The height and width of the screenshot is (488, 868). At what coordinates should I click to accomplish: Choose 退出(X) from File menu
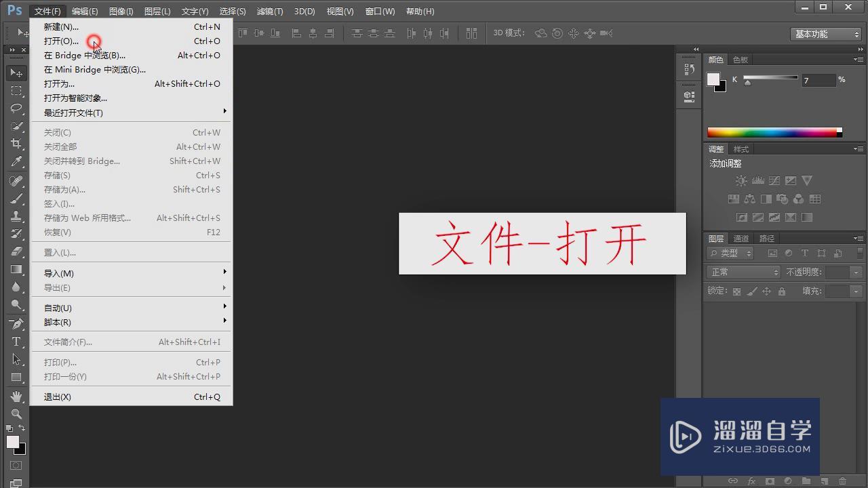point(131,396)
